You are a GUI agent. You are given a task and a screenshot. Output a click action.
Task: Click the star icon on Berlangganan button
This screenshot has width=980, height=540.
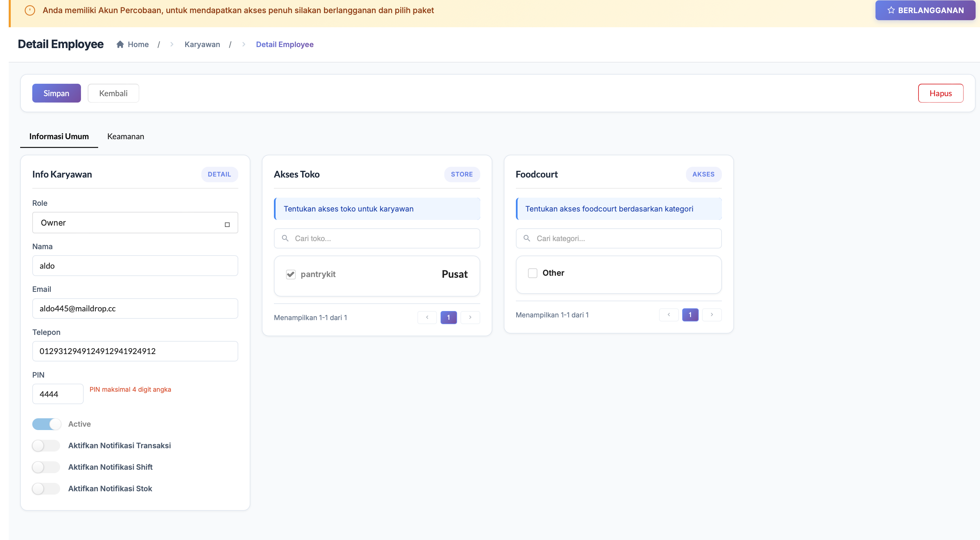click(891, 10)
